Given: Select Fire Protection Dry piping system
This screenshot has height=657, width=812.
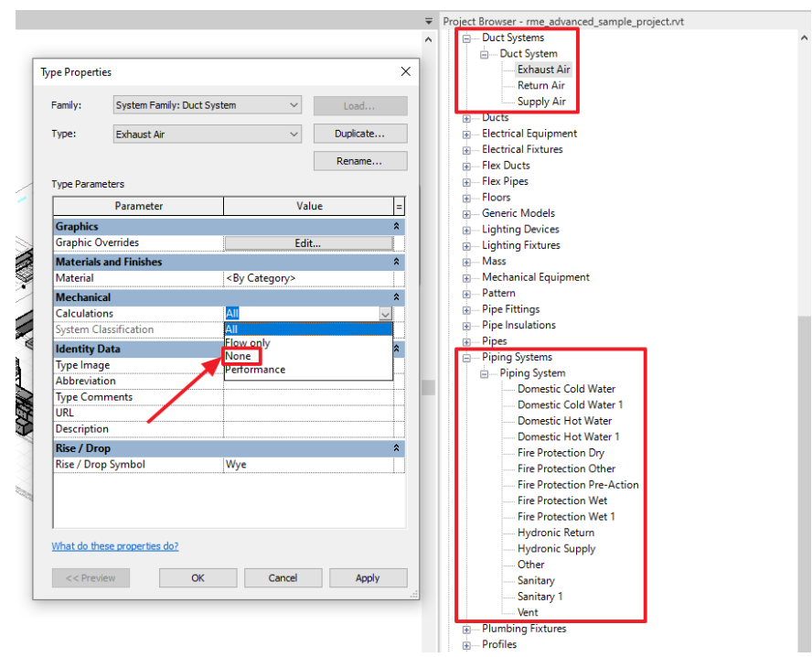Looking at the screenshot, I should click(x=561, y=453).
